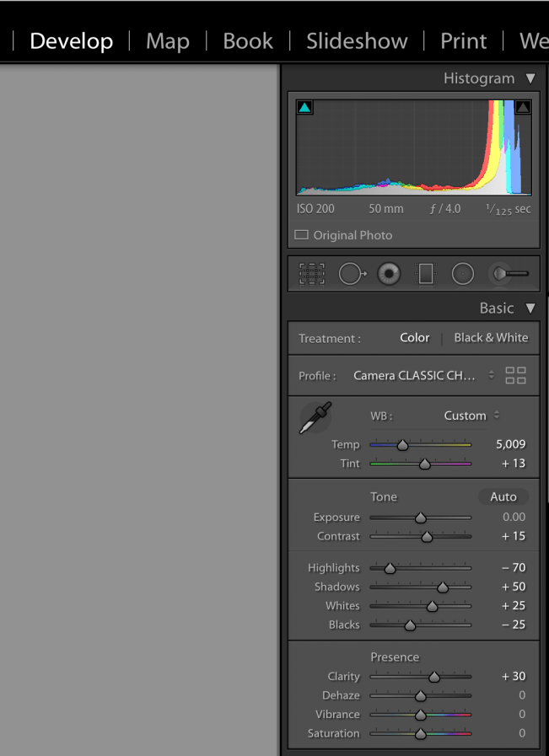Open the Slideshow module
The image size is (549, 756).
pos(357,41)
